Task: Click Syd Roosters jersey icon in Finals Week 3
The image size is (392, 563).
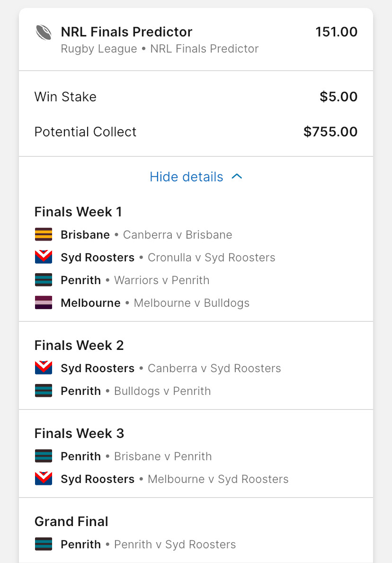Action: (44, 479)
